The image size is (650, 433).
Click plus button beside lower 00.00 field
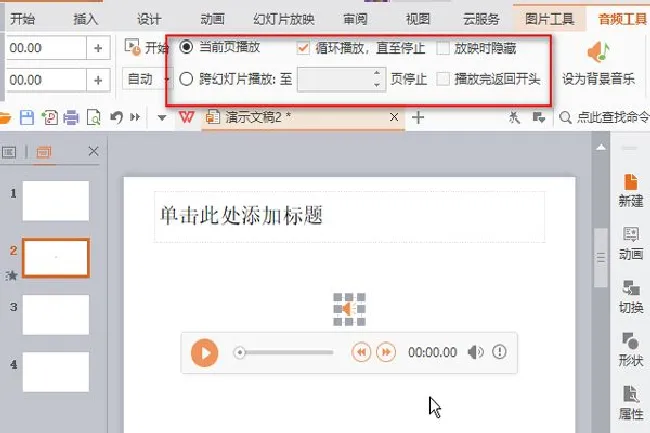click(98, 80)
